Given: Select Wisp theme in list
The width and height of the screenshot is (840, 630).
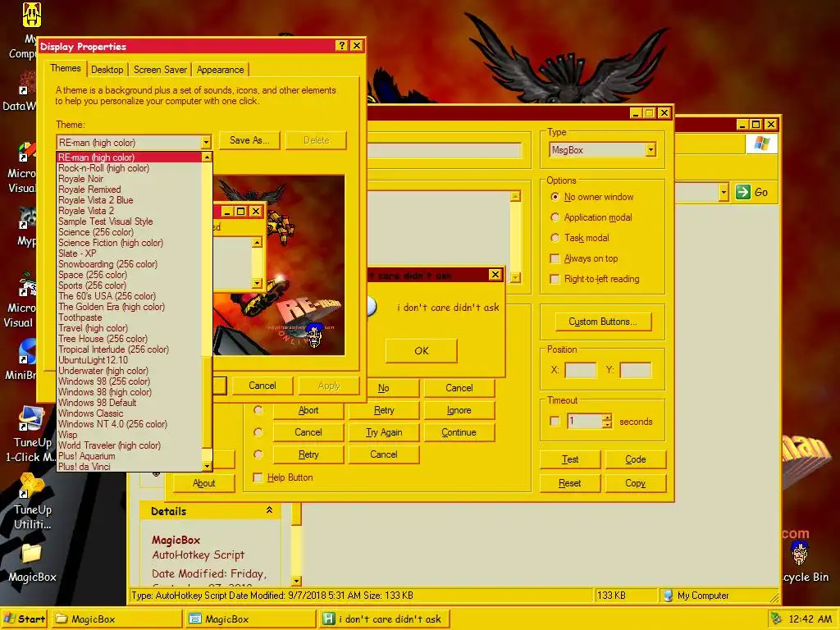Looking at the screenshot, I should coord(67,435).
